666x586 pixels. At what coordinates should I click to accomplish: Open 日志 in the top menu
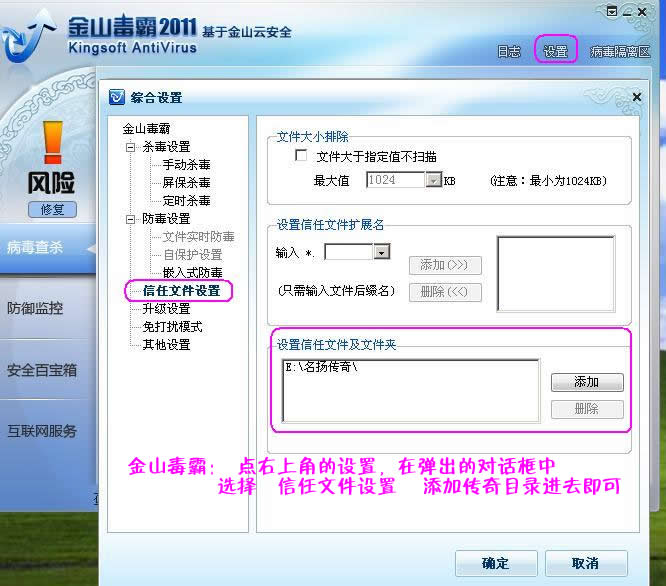(508, 51)
